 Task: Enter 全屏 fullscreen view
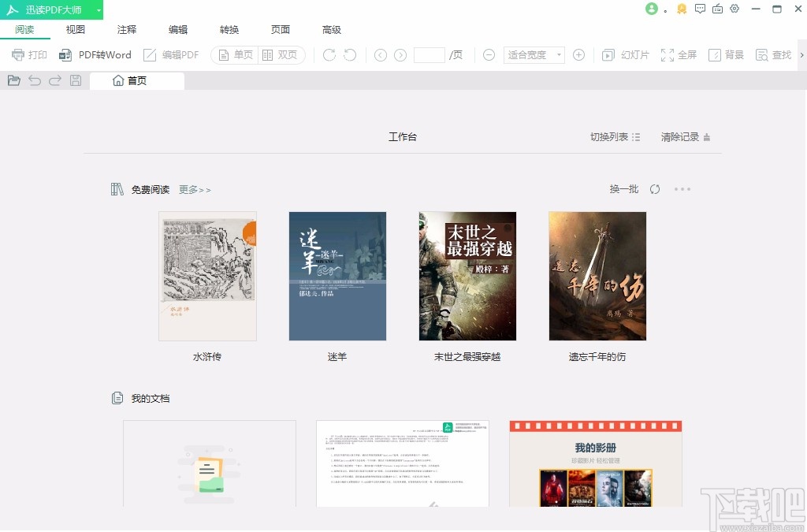pyautogui.click(x=679, y=54)
